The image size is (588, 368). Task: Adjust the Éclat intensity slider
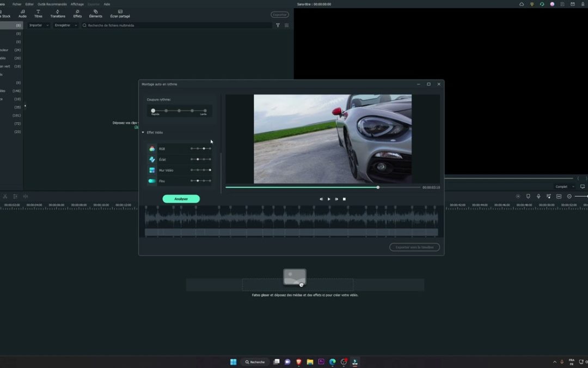[200, 160]
